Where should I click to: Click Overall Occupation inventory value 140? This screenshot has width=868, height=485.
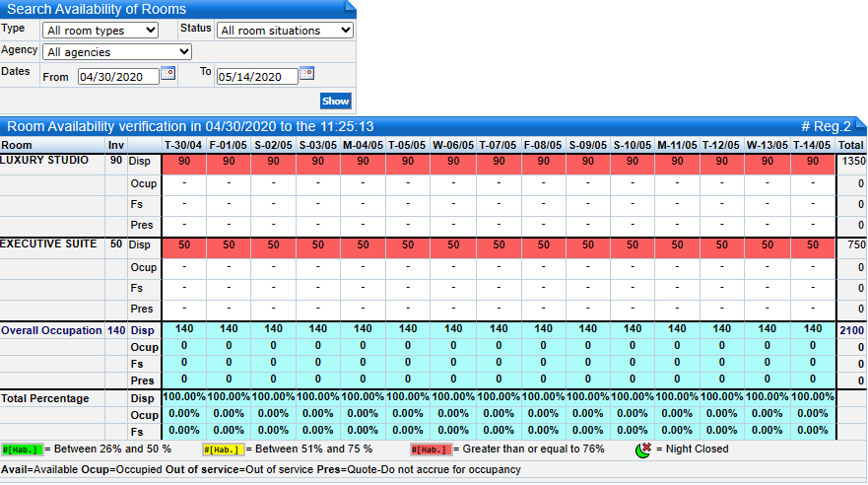(x=116, y=330)
